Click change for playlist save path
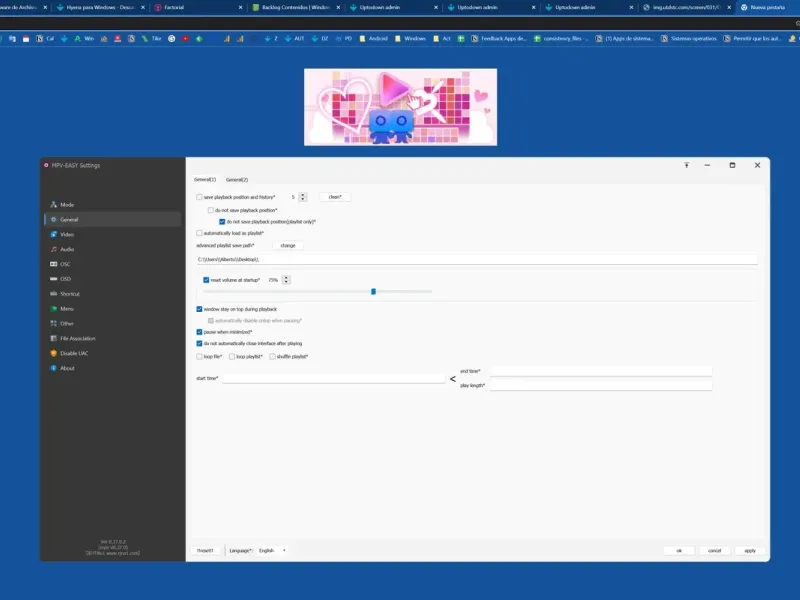 click(288, 245)
